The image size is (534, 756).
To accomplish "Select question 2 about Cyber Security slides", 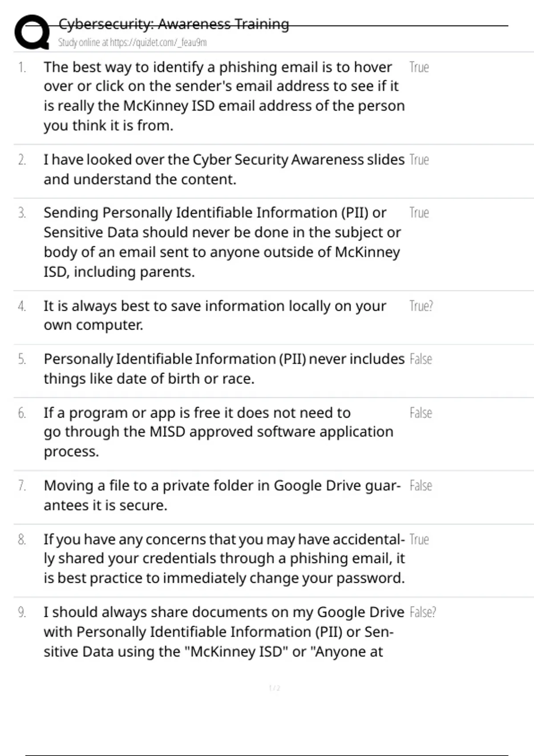I will coord(224,169).
